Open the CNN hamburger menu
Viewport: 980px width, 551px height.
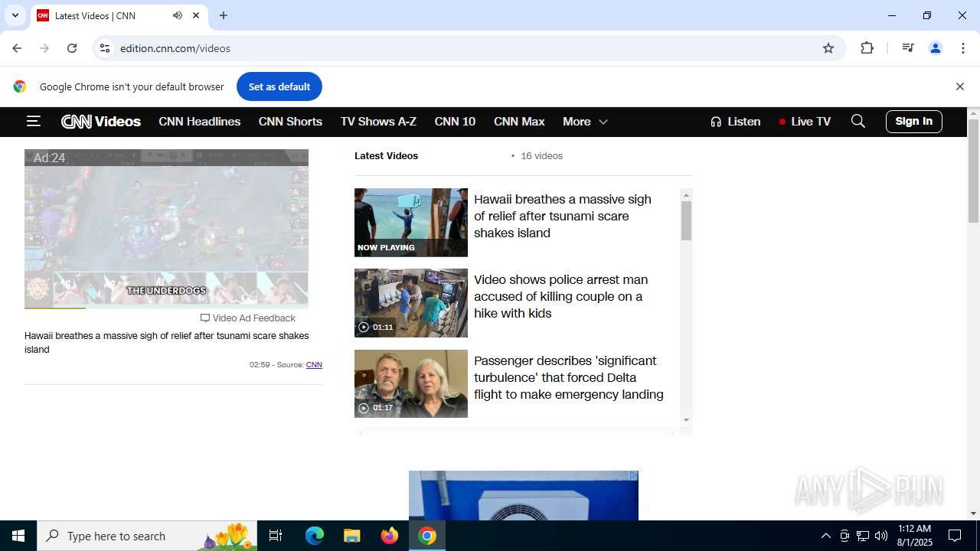tap(33, 121)
